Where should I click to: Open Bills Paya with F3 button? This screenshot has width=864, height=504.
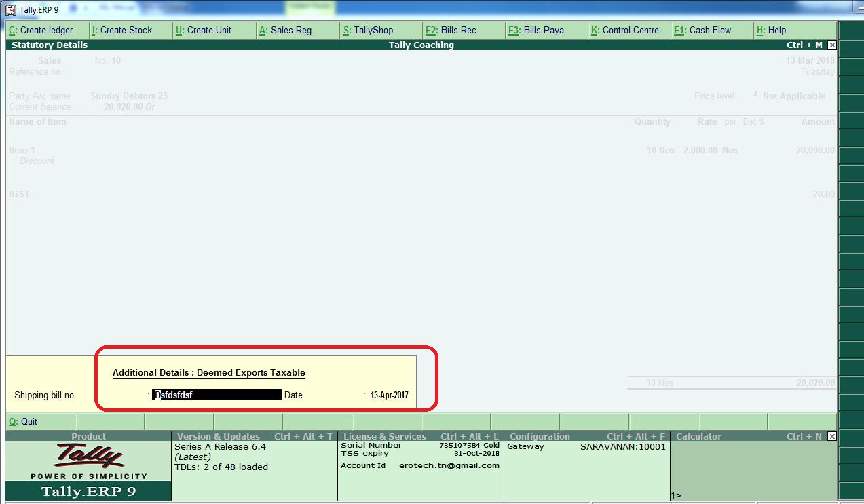tap(545, 31)
